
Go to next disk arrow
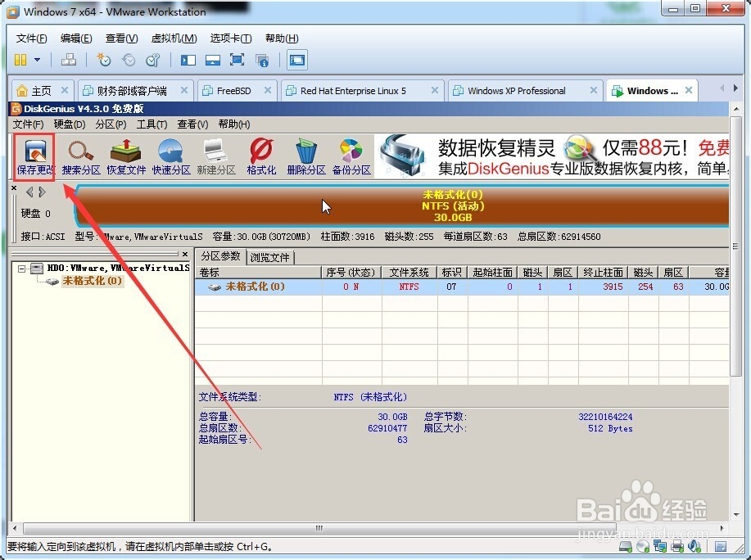[x=42, y=192]
